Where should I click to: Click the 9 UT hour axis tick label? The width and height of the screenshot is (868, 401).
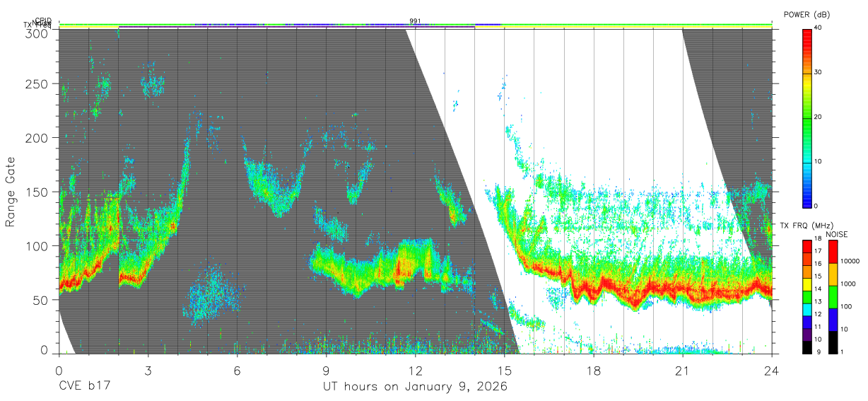tap(326, 371)
